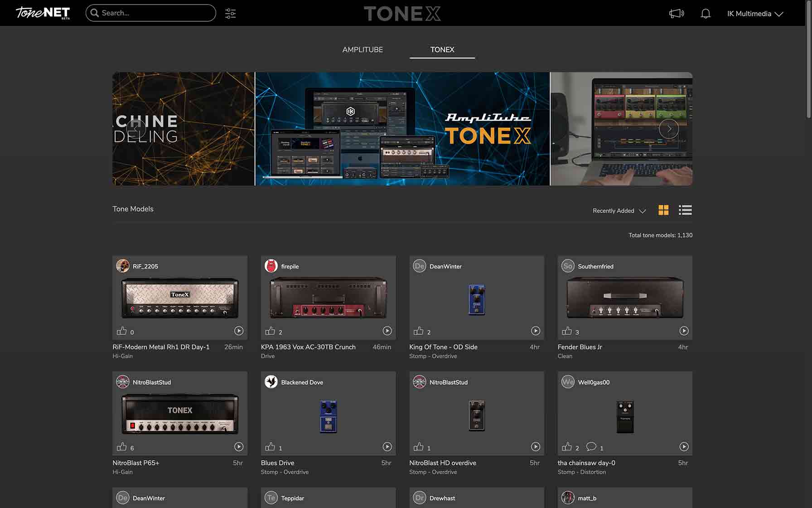Open Blackened Dove user avatar
This screenshot has height=508, width=812.
(x=271, y=382)
